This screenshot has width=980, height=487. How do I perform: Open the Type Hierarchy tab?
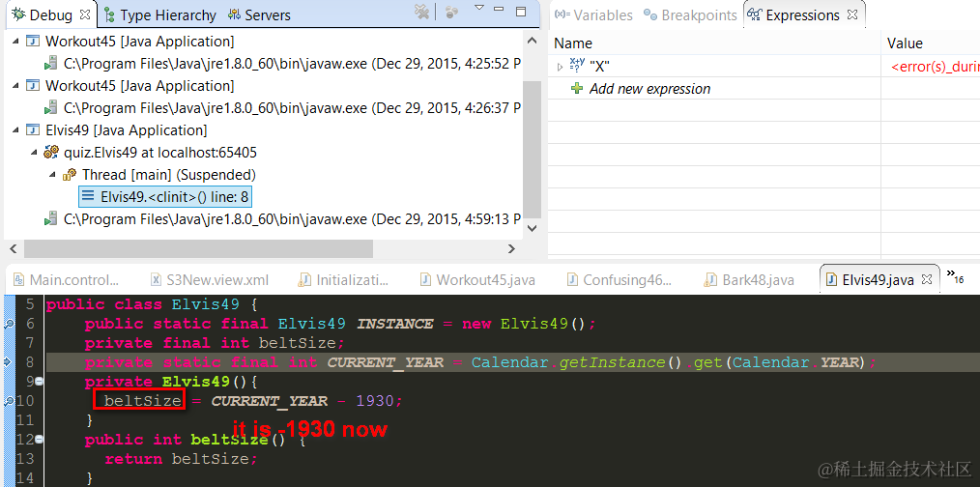(160, 15)
